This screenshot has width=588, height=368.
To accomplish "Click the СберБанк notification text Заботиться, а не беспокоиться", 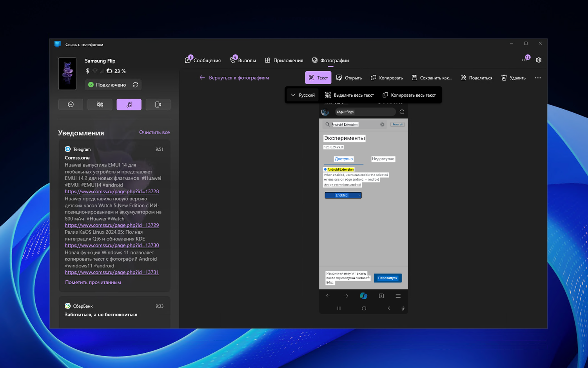I will coord(101,314).
